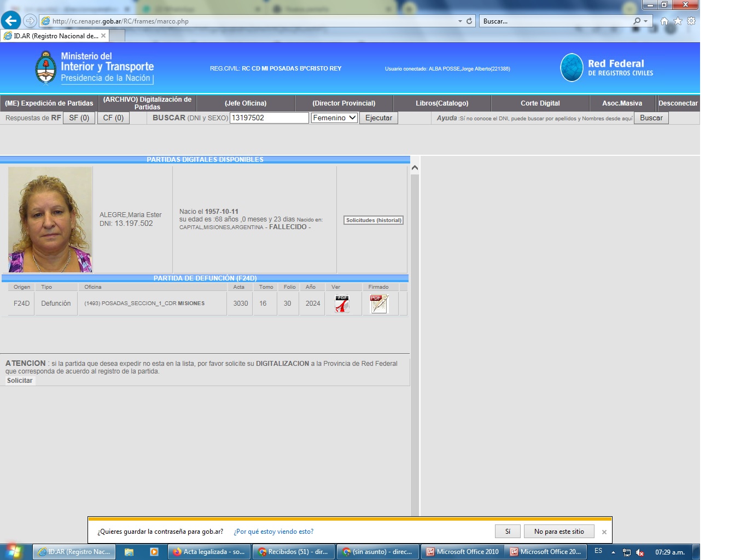
Task: Expand the address bar history dropdown arrow
Action: 460,21
